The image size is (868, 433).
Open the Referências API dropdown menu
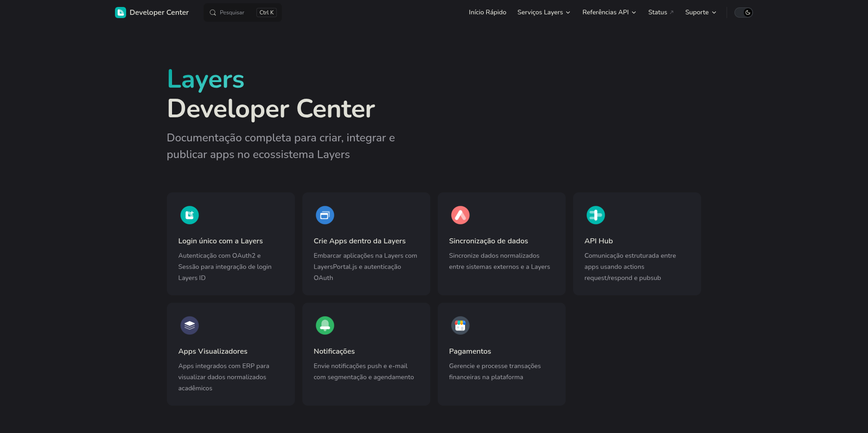click(x=609, y=13)
